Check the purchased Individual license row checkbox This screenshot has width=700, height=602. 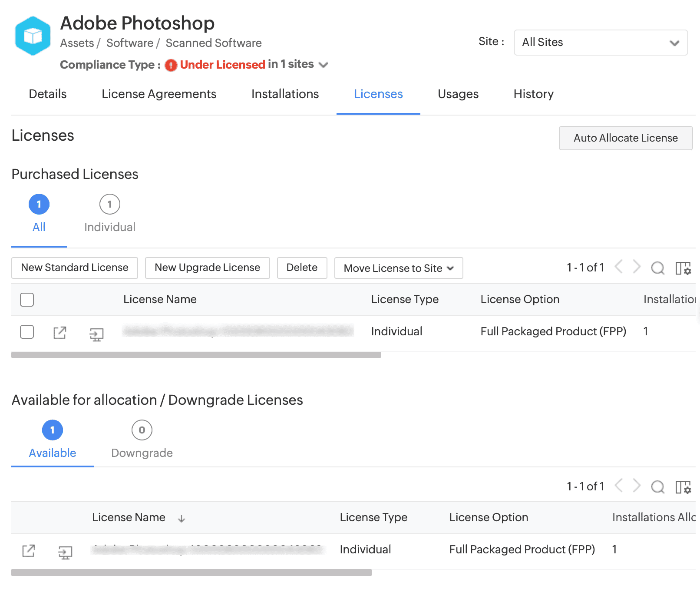[x=27, y=332]
